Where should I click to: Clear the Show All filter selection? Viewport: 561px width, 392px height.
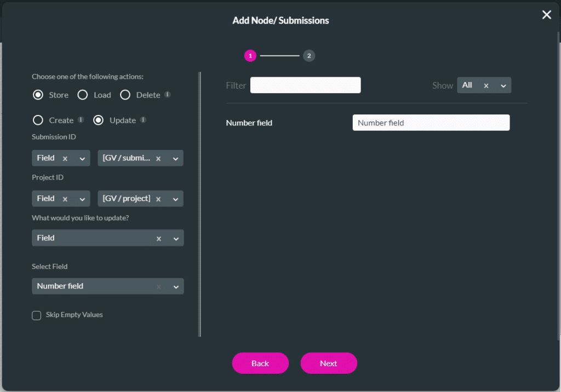(x=486, y=85)
